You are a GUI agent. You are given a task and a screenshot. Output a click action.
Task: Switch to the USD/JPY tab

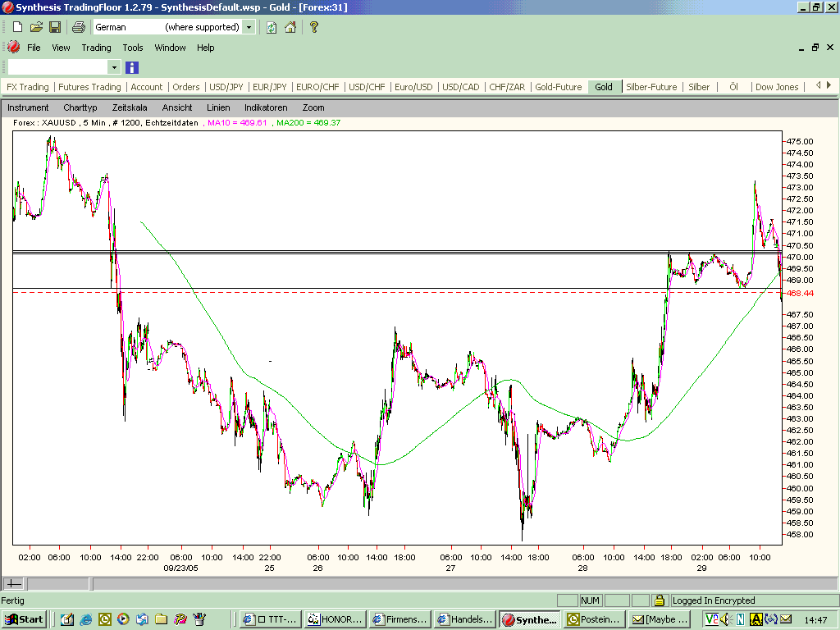coord(226,87)
